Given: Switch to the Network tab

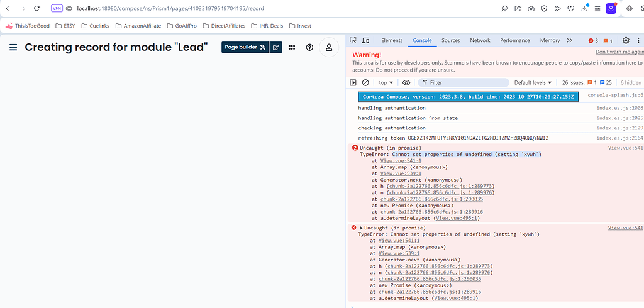Looking at the screenshot, I should point(480,40).
